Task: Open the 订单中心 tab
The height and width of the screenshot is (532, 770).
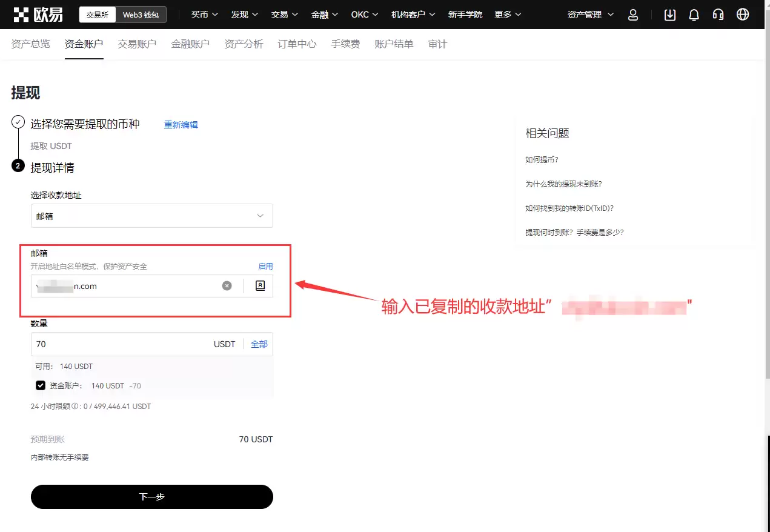Action: click(296, 44)
